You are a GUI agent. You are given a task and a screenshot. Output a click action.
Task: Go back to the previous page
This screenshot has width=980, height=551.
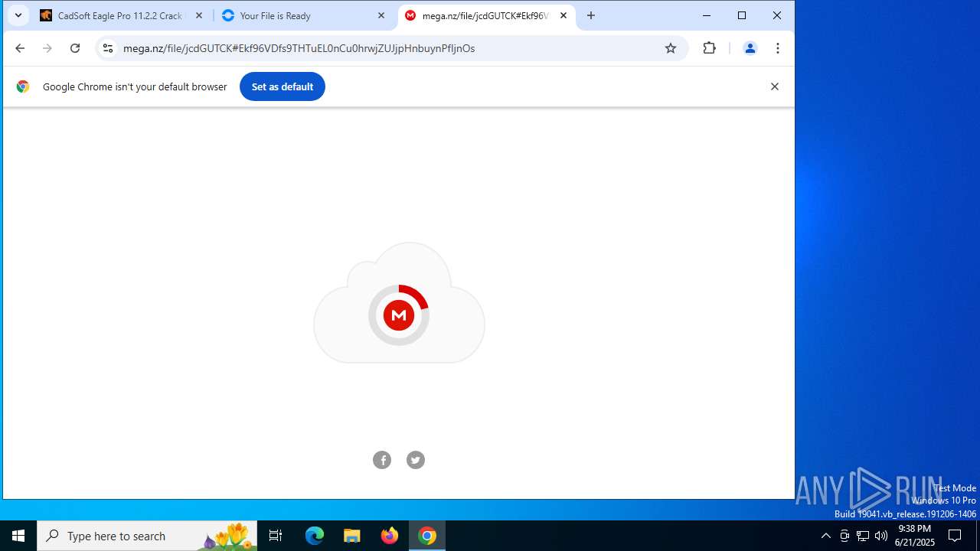[20, 48]
